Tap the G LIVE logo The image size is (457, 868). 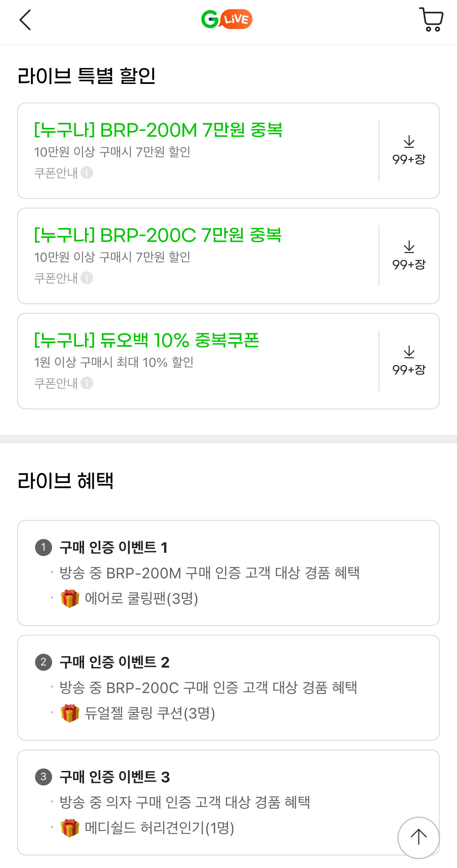tap(227, 19)
